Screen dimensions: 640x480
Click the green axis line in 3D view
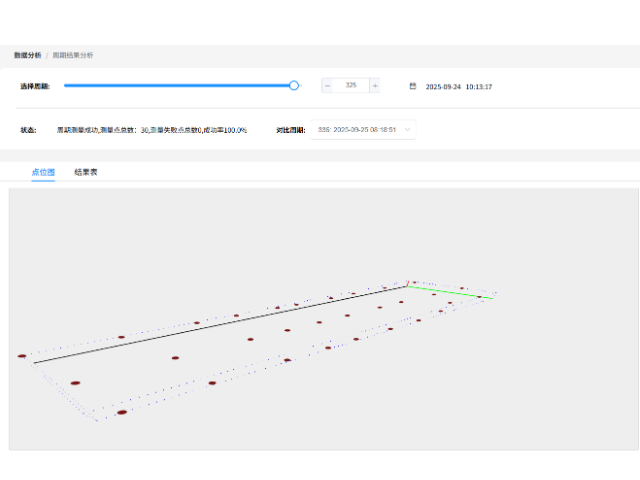point(450,291)
